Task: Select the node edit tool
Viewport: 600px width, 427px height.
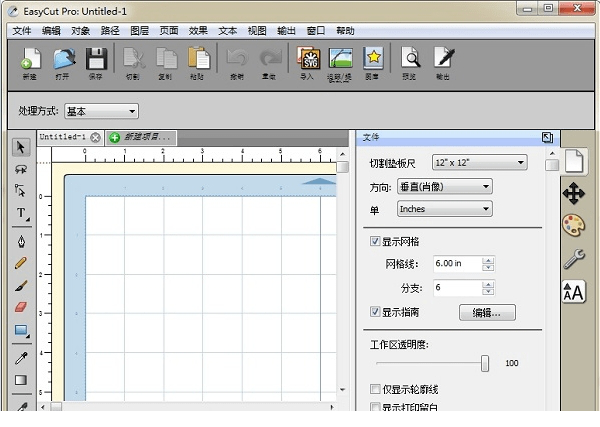Action: click(21, 190)
